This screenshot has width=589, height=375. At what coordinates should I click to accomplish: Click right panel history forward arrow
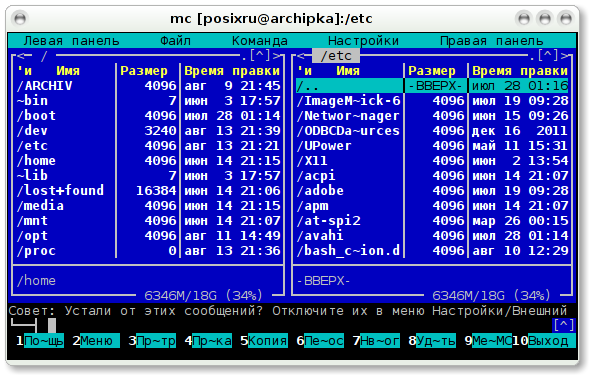(565, 56)
